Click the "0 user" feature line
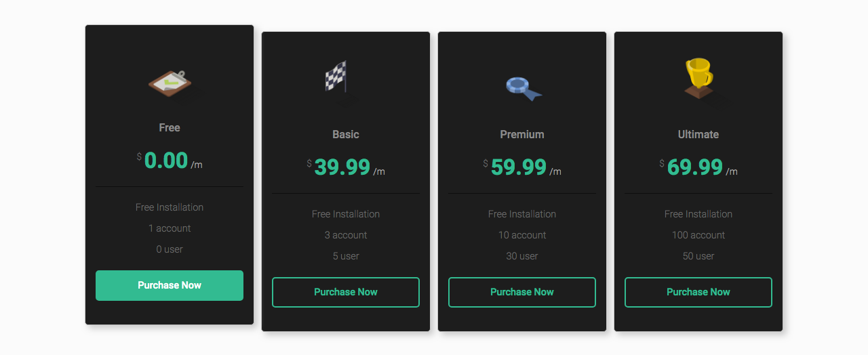868x355 pixels. coord(170,249)
